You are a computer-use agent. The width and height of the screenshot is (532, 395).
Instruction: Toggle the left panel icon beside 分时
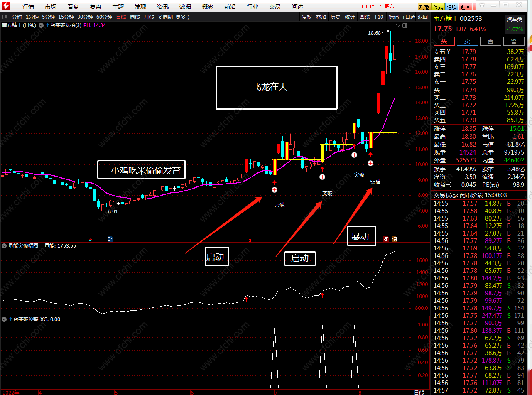click(x=5, y=17)
